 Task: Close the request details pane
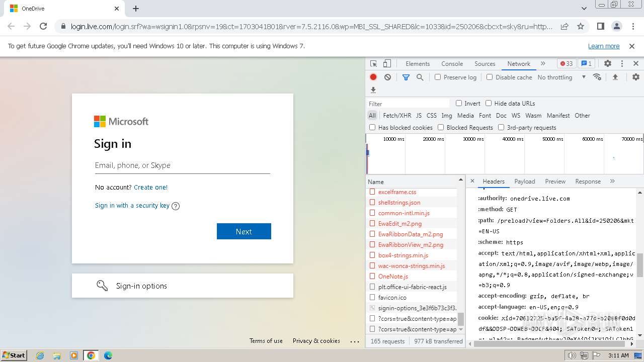(472, 181)
